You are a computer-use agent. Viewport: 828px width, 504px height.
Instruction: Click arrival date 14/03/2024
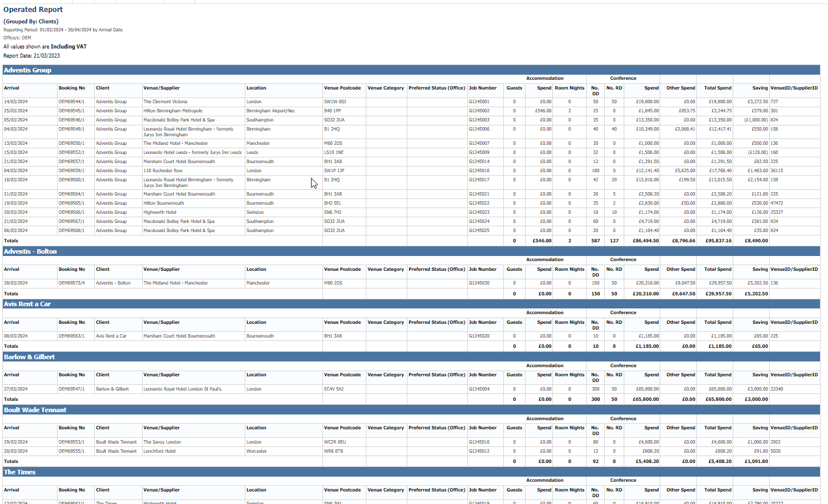click(x=15, y=101)
